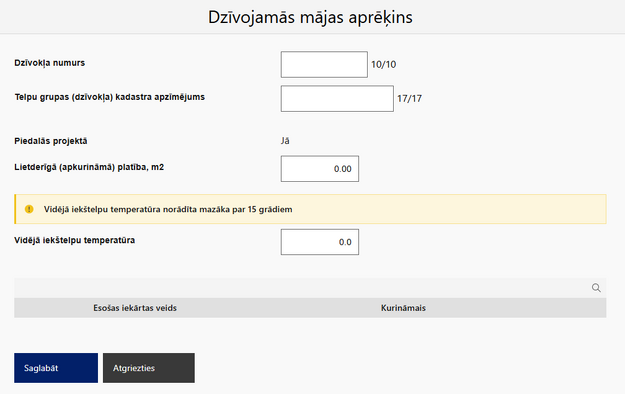Screen dimensions: 625x394
Task: Click the Dzīvojamās mājas aprēķins title
Action: [310, 17]
